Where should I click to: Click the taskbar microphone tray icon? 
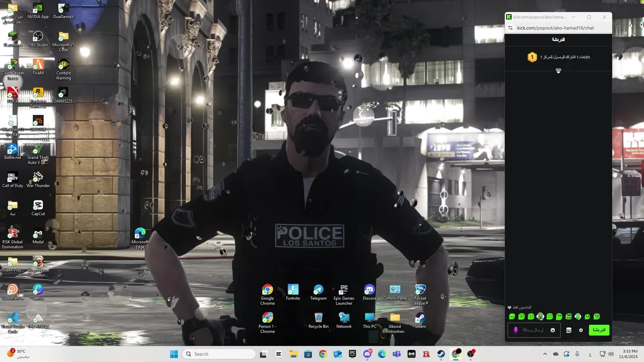tap(577, 354)
